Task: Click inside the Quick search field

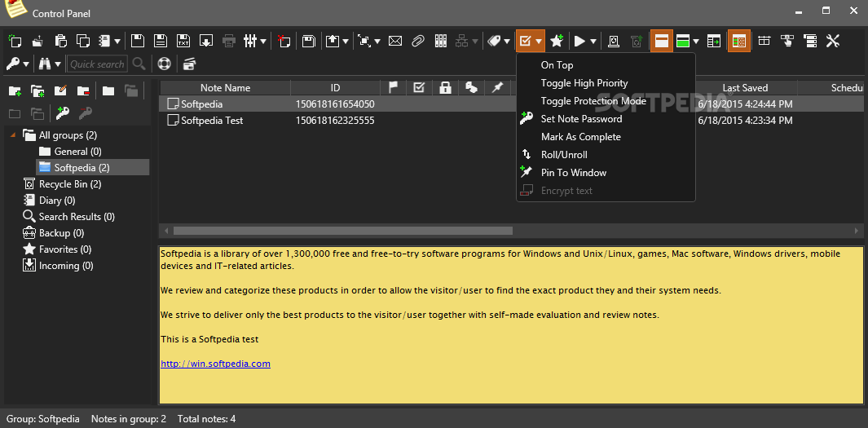Action: 97,64
